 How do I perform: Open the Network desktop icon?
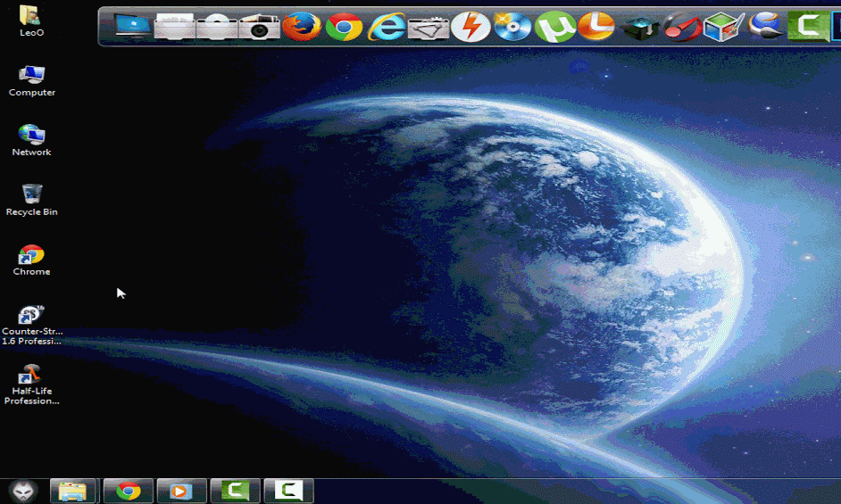pyautogui.click(x=31, y=140)
